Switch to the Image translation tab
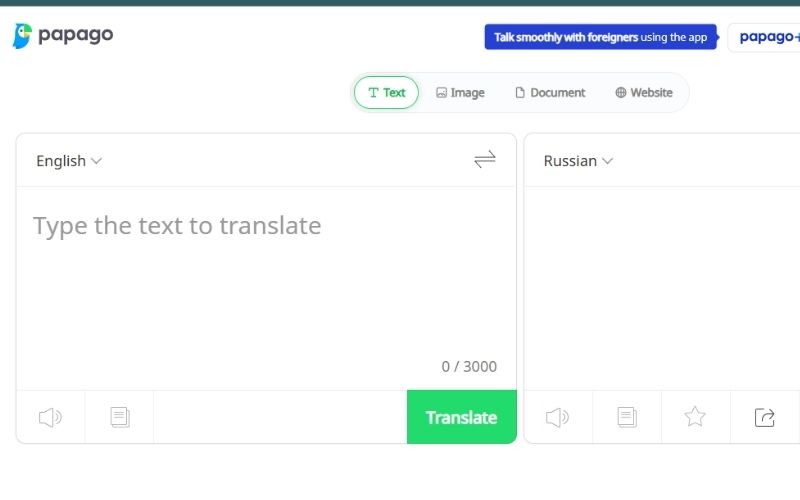 (460, 92)
